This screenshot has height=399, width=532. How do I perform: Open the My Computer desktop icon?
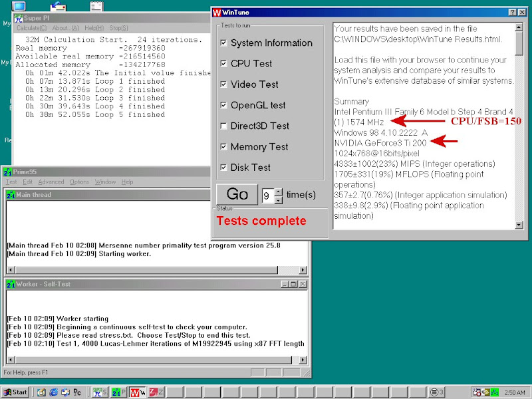[x=19, y=5]
